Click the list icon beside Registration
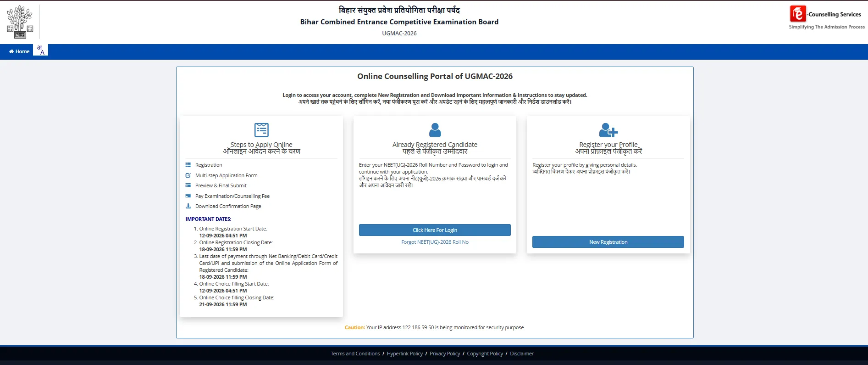 click(188, 165)
